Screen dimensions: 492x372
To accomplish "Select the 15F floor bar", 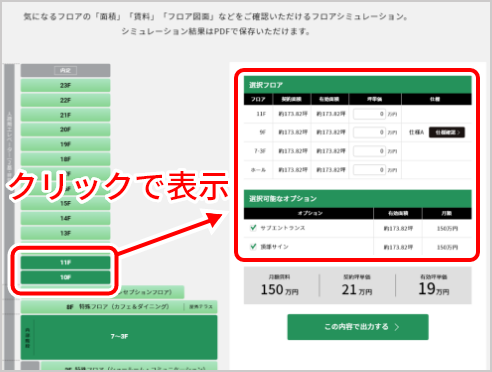I will 65,203.
